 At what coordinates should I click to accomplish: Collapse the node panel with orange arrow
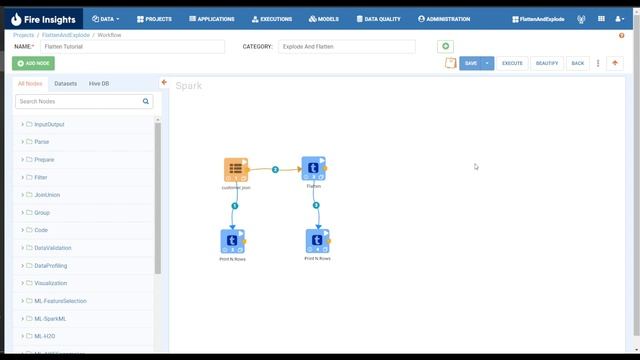[x=164, y=82]
